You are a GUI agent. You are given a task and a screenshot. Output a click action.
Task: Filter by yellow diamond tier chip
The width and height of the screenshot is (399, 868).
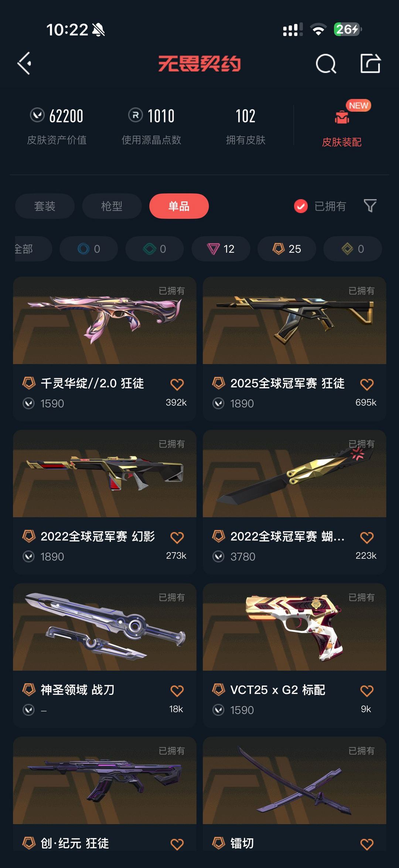click(x=353, y=249)
